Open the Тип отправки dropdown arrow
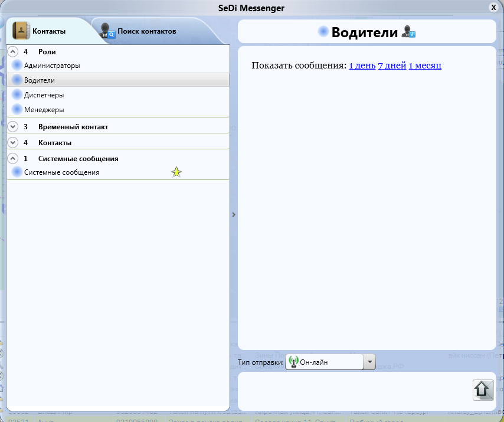The height and width of the screenshot is (422, 504). (369, 362)
